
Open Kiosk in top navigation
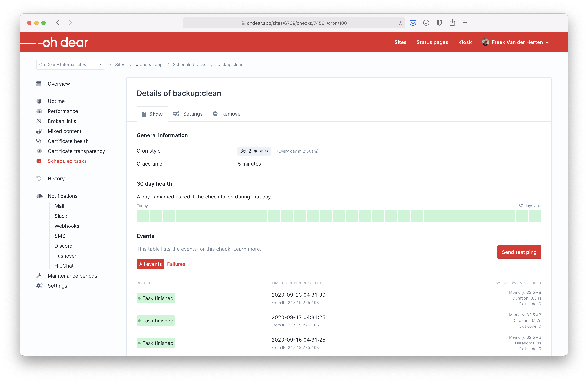[465, 42]
